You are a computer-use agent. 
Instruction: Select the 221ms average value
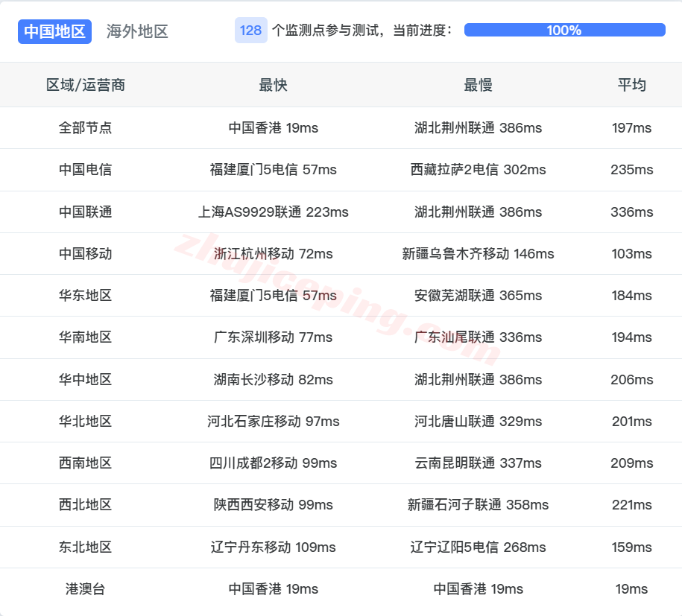631,505
